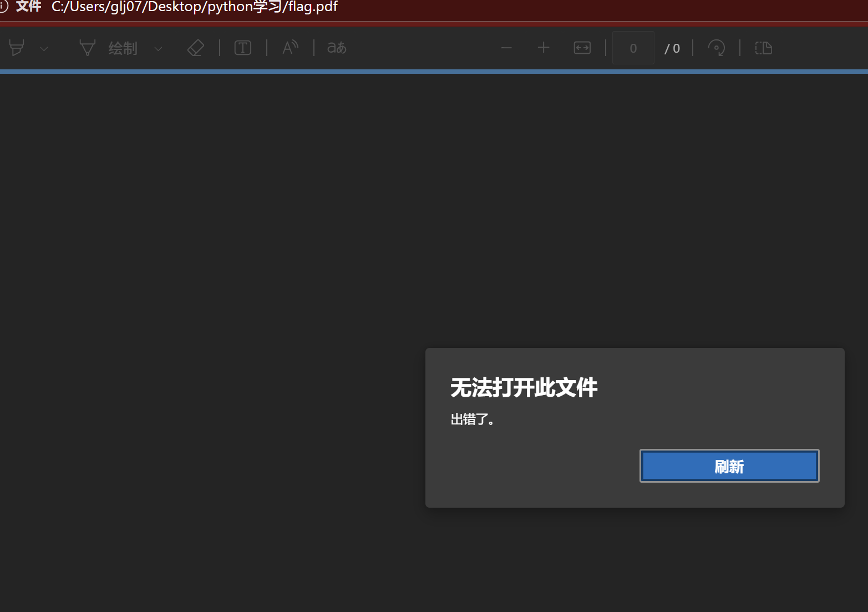Click the 无法打开此文件 error heading

(524, 387)
